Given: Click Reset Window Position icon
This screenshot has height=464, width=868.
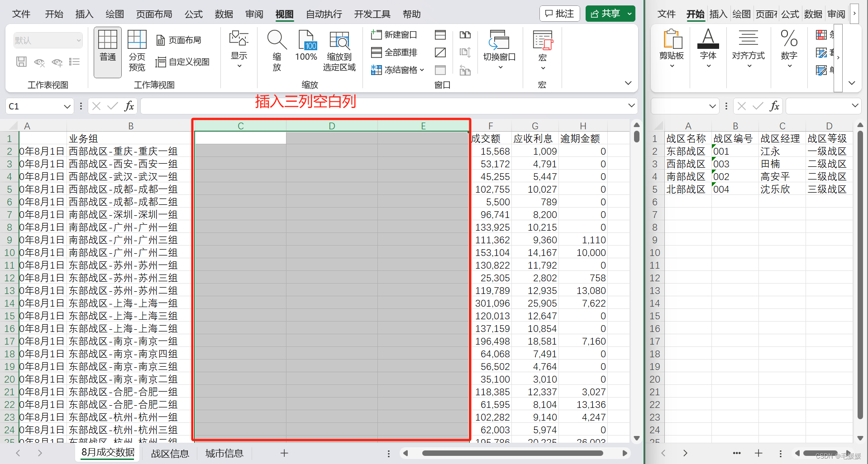Looking at the screenshot, I should click(465, 70).
